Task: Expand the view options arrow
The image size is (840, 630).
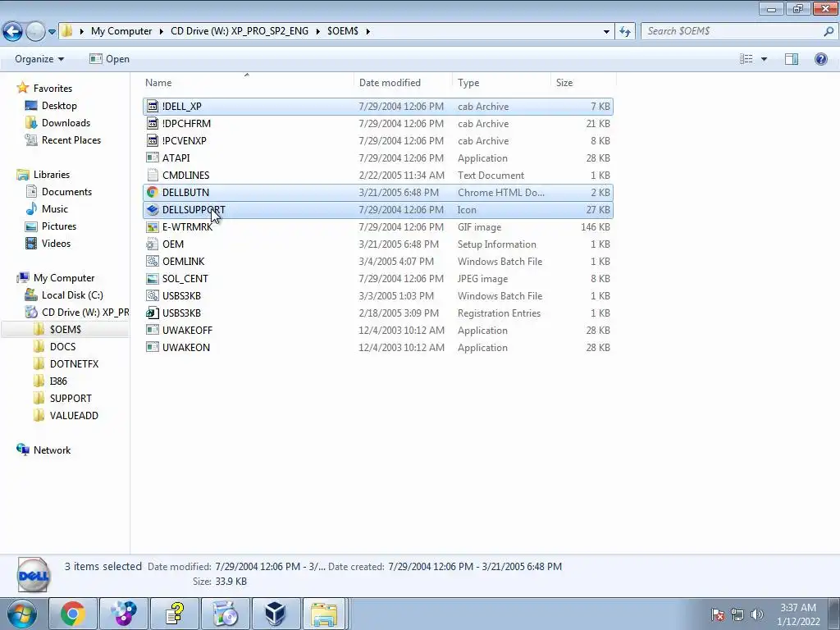Action: 764,59
